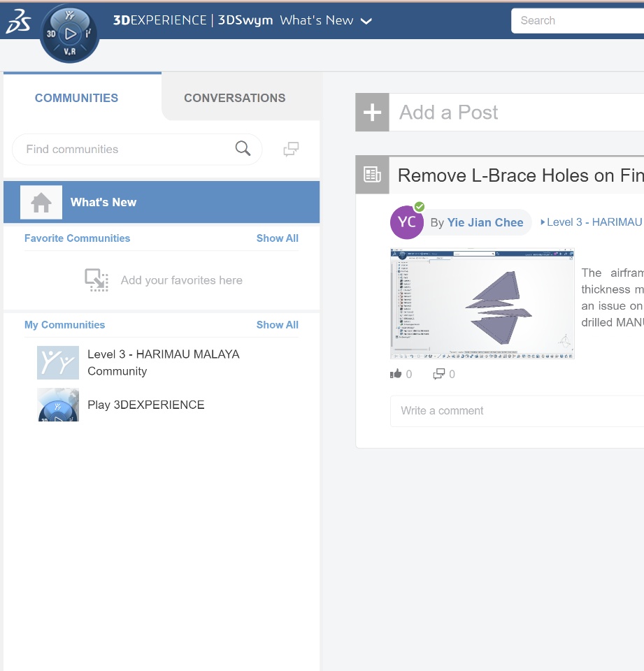Click the Dassault Systèmes 3DS logo
The image size is (644, 671).
pos(18,22)
